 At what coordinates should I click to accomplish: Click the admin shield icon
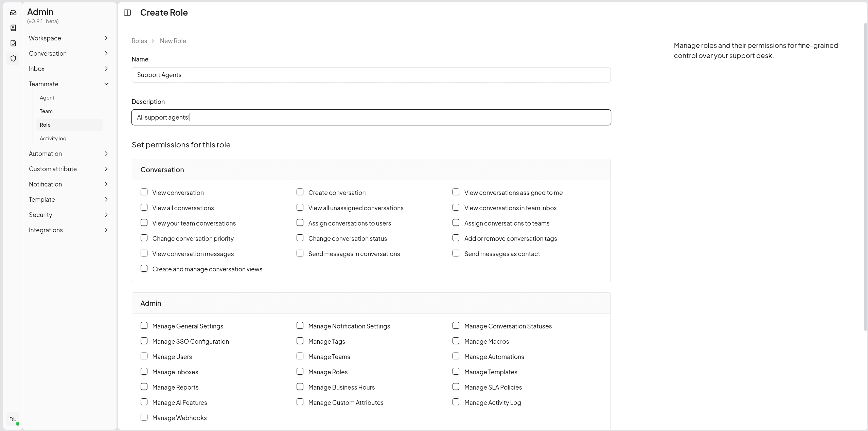13,58
